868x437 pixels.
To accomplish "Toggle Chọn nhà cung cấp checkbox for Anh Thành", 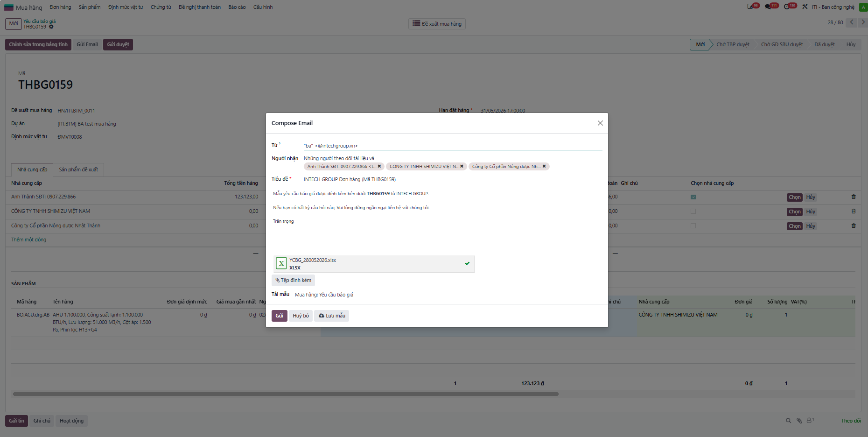I will (x=693, y=197).
